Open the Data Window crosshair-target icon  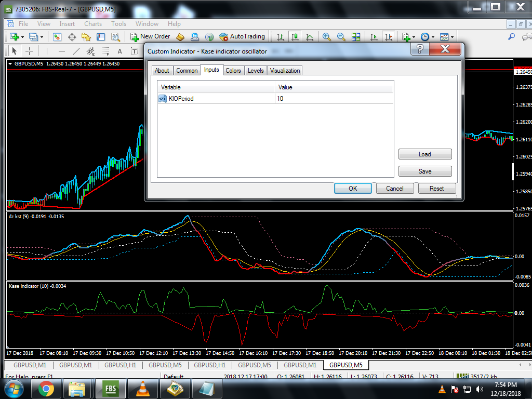(72, 37)
